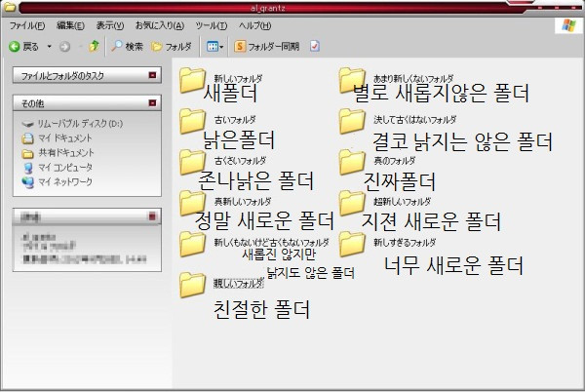Collapse the blurred details panel

coord(152,216)
